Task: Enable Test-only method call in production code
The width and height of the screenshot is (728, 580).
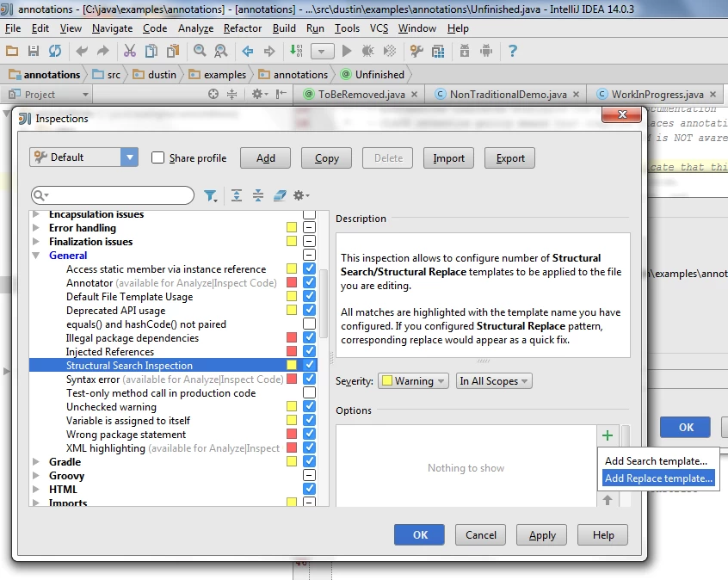Action: pyautogui.click(x=309, y=392)
